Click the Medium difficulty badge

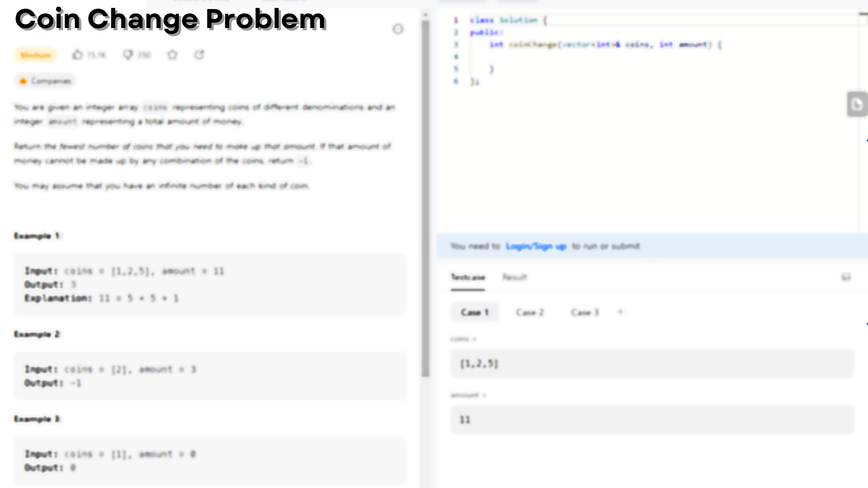click(x=35, y=55)
